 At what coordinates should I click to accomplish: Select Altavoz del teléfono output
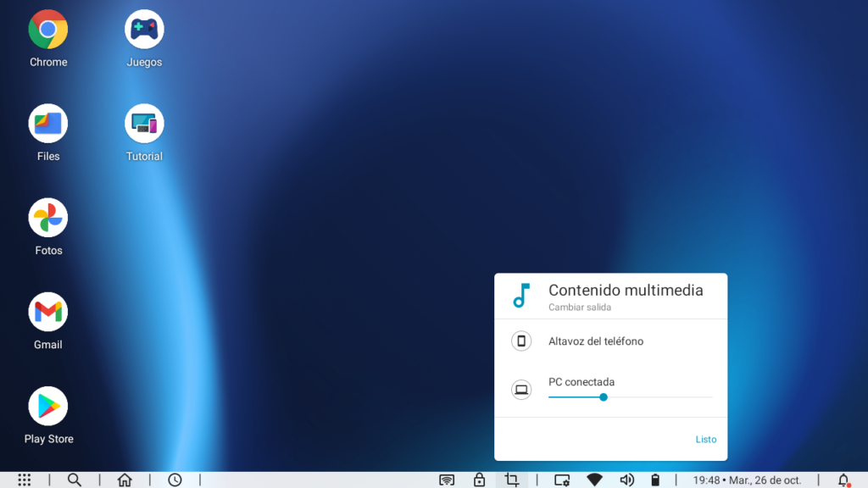[596, 341]
